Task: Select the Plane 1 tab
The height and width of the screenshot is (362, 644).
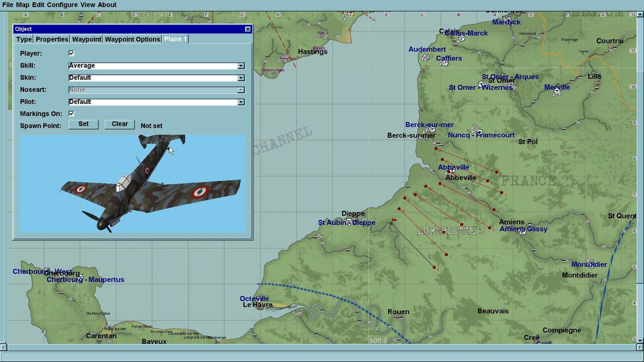Action: click(x=175, y=39)
